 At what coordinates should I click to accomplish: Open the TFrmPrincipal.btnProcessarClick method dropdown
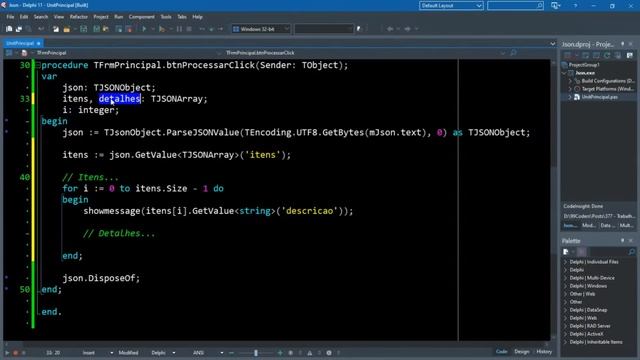(503, 53)
